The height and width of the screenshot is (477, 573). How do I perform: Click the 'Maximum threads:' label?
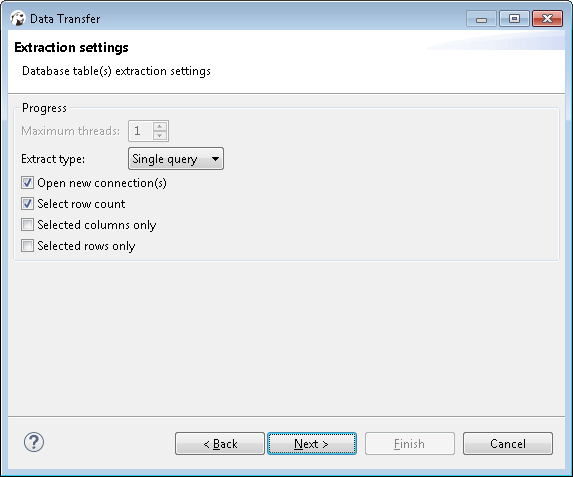[71, 131]
